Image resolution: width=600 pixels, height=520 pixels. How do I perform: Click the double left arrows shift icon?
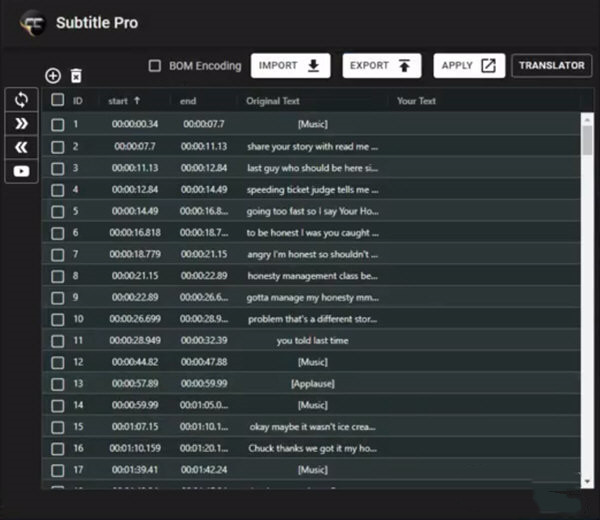[x=22, y=147]
